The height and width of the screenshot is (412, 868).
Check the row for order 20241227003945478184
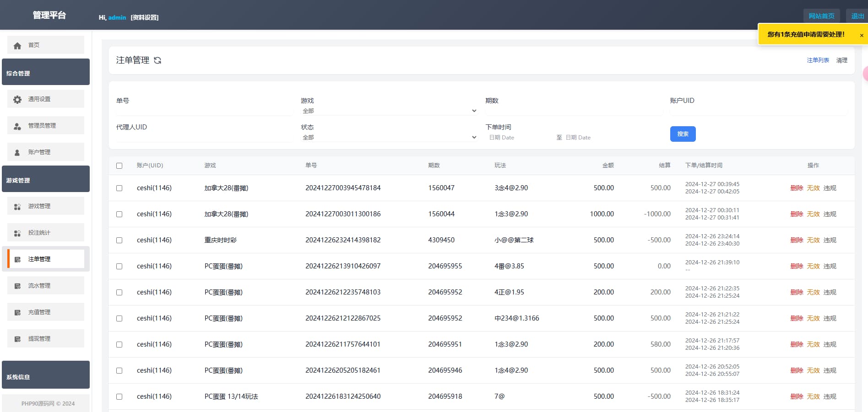(119, 188)
